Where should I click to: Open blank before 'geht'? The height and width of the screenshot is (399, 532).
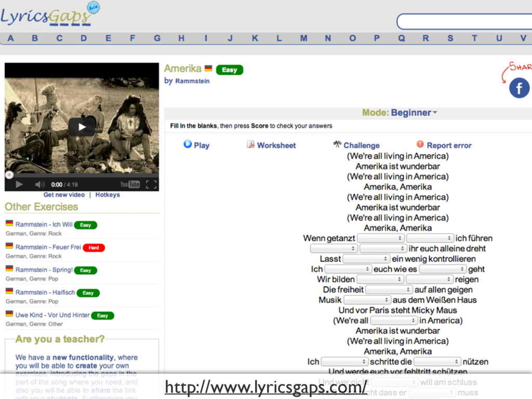443,269
